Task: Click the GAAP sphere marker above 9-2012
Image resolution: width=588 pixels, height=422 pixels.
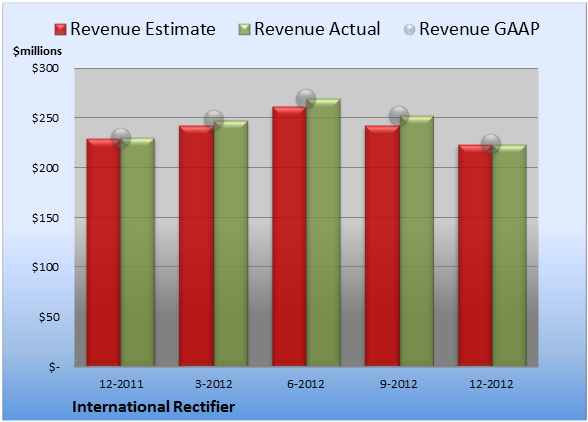Action: (x=399, y=116)
